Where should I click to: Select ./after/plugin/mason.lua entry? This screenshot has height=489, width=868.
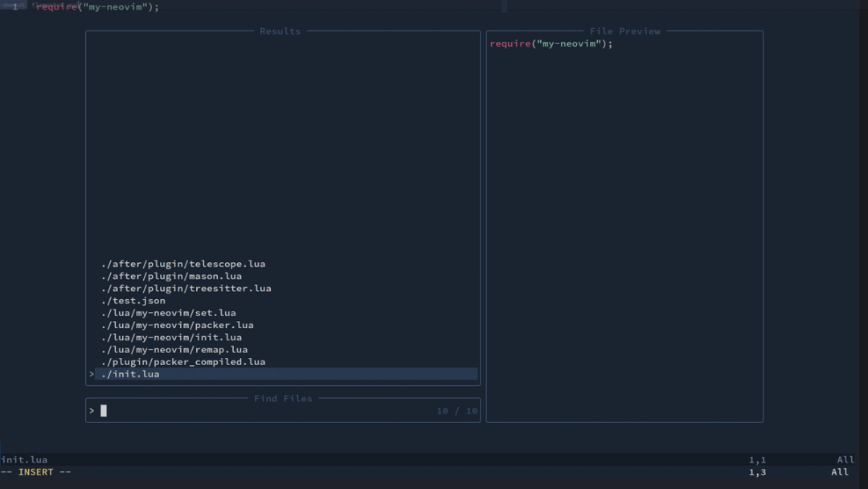170,275
